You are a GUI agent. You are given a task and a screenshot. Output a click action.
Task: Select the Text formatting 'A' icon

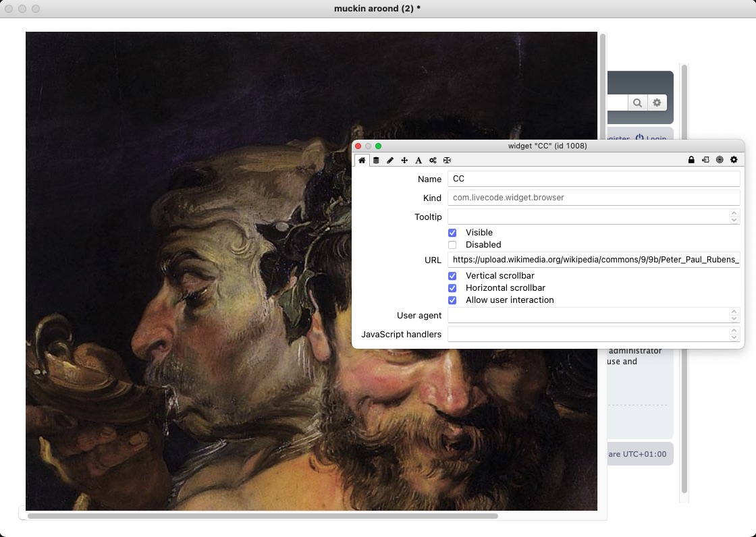point(418,161)
